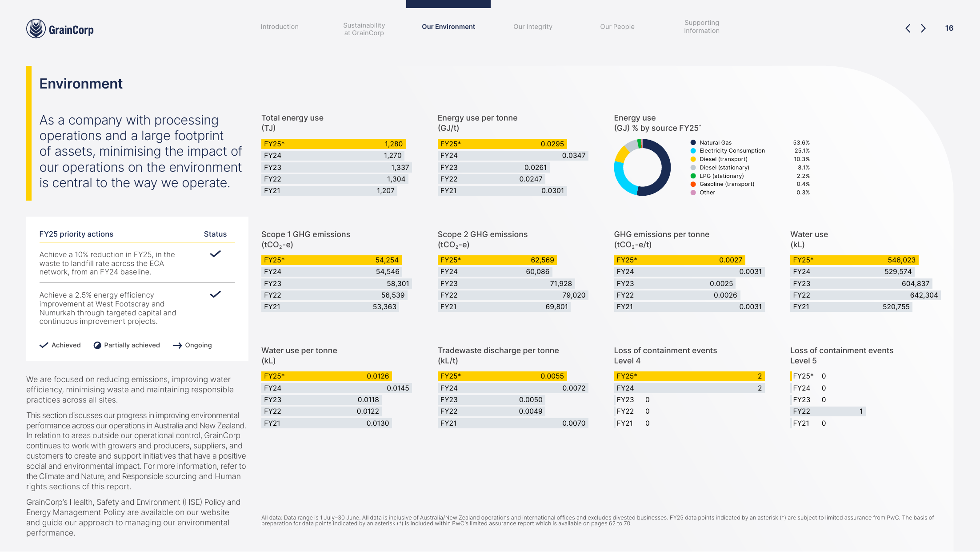
Task: Click Natural Gas percentage 53.6%
Action: [x=801, y=143]
